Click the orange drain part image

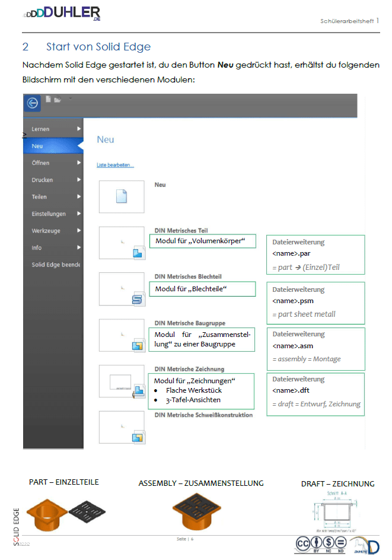(47, 515)
